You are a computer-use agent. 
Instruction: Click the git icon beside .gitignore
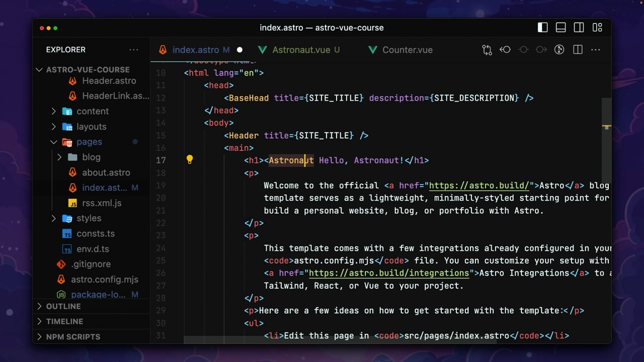[x=61, y=264]
